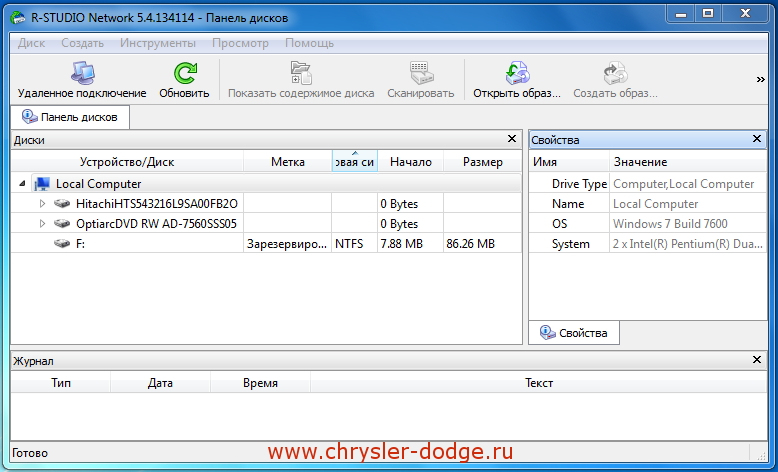Click the Local Computer monitor icon
The width and height of the screenshot is (778, 472).
[x=42, y=184]
